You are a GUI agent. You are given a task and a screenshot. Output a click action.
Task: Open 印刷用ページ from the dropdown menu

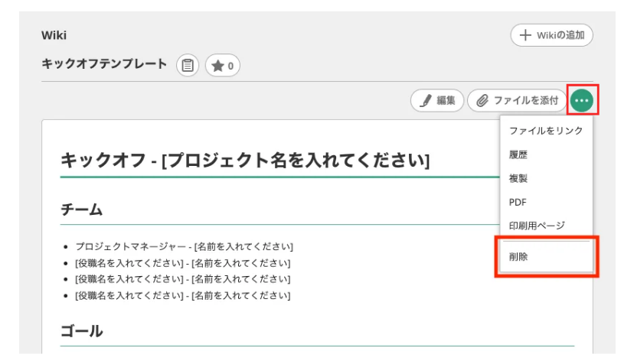tap(546, 226)
